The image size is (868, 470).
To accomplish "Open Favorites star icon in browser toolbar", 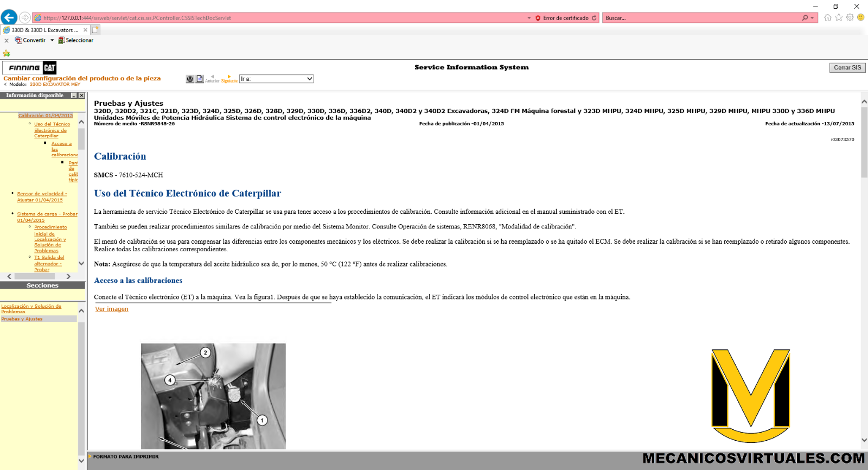I will click(x=839, y=17).
